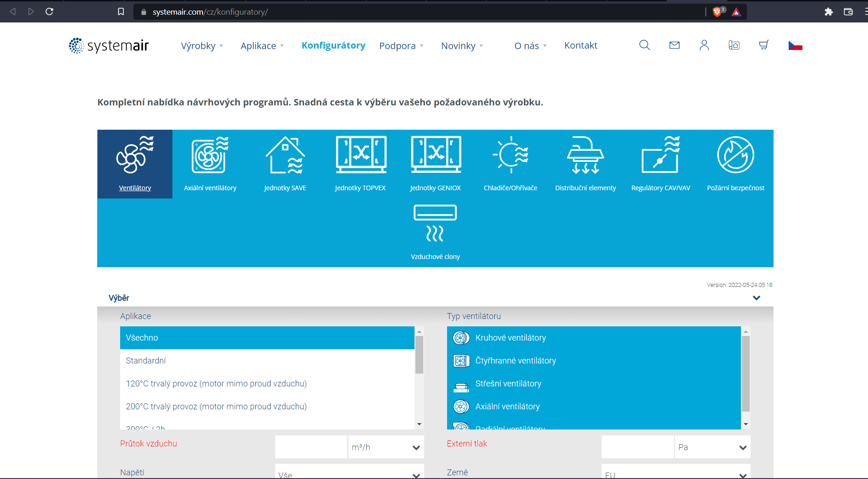
Task: Click the Brave Rewards triangle icon
Action: 736,12
